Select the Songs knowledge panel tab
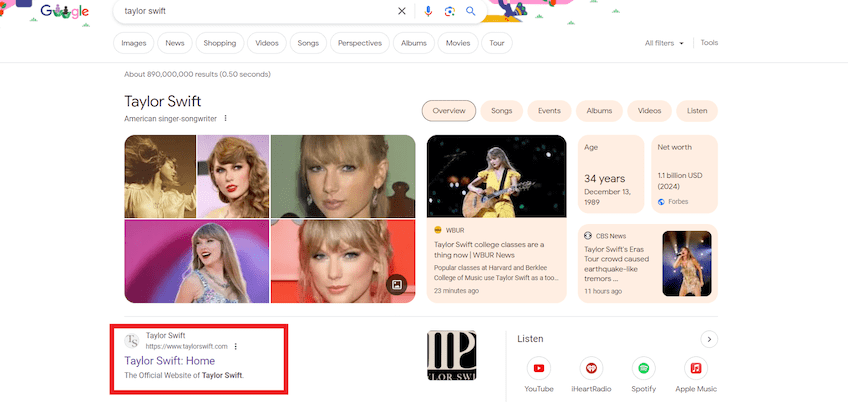 click(x=501, y=111)
